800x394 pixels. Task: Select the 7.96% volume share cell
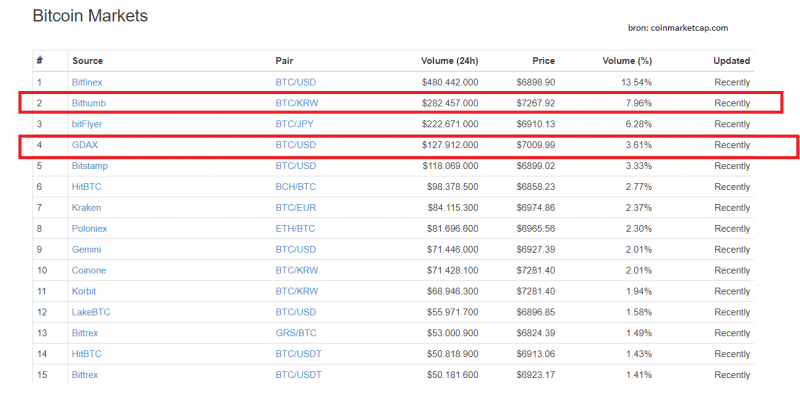pos(640,103)
